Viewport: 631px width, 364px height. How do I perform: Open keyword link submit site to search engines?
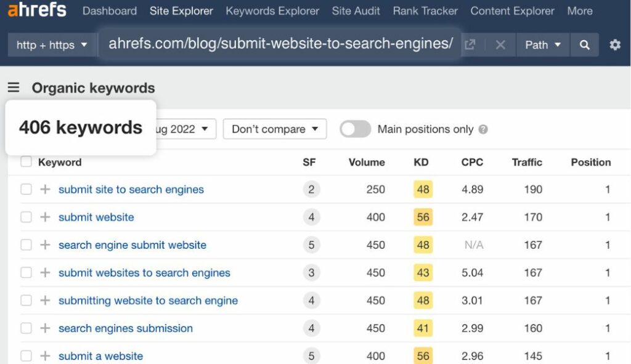[x=131, y=190]
